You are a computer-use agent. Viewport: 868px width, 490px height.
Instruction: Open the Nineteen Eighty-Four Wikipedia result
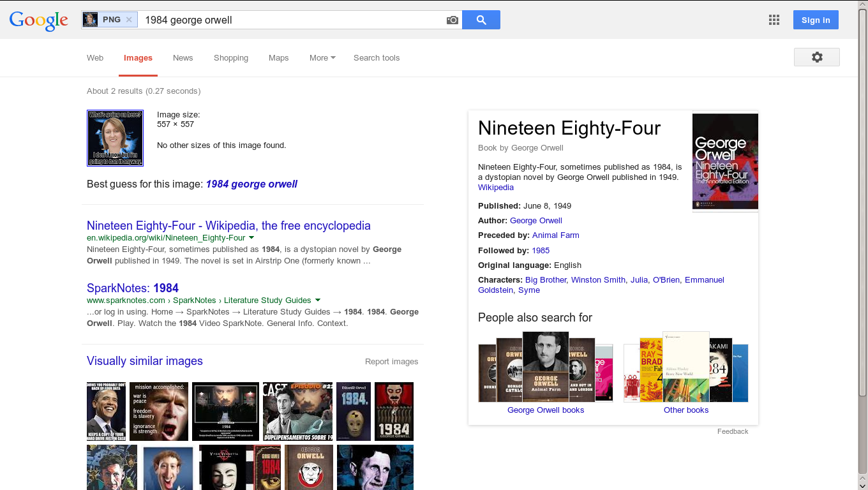[228, 225]
